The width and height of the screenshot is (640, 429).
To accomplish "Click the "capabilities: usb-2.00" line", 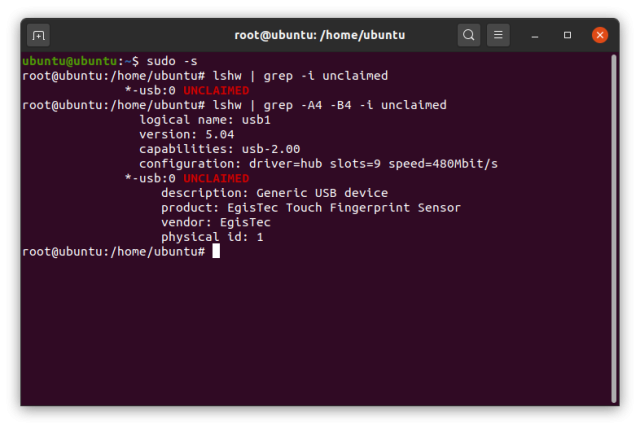I will 219,149.
